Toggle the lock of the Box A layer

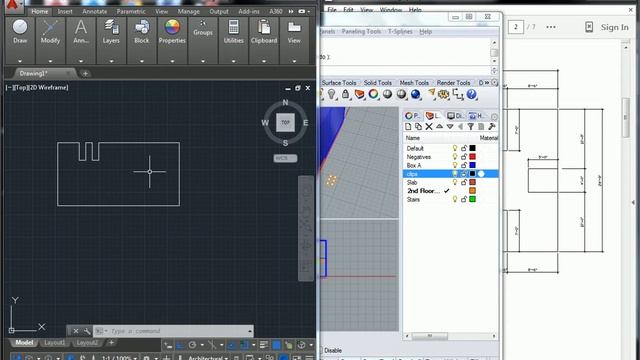[464, 165]
